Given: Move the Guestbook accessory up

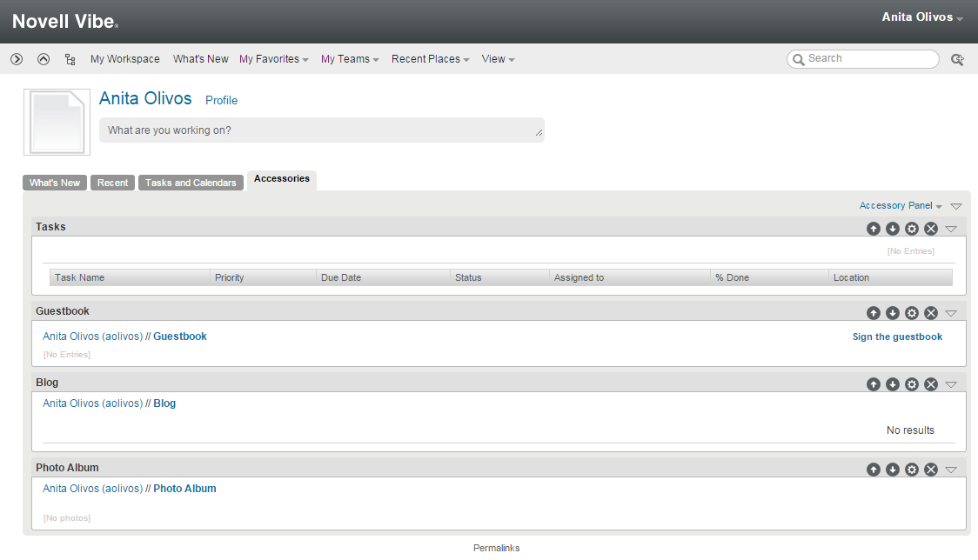Looking at the screenshot, I should coord(874,313).
